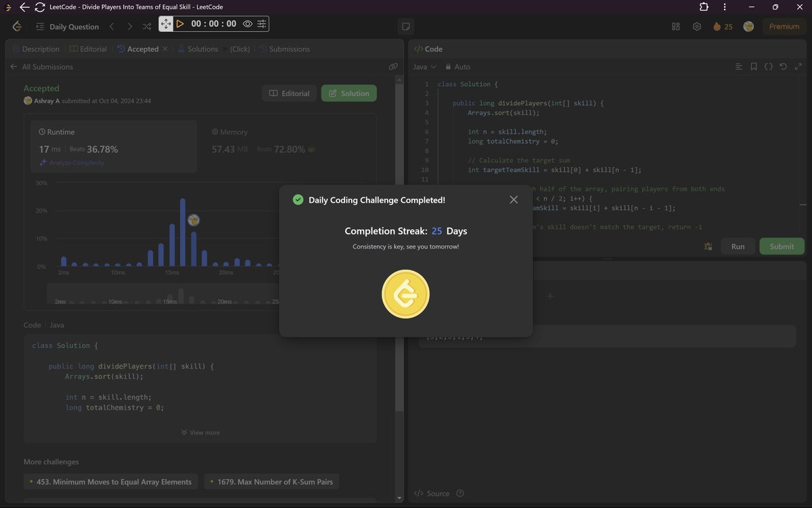Select the Accepted tab
The image size is (812, 508).
(138, 49)
